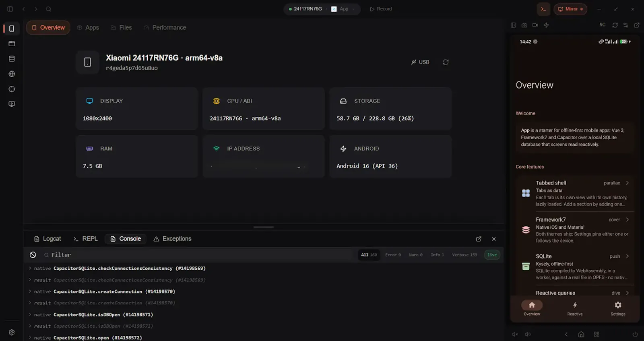The image size is (644, 341).
Task: Open the globe network icon in sidebar
Action: [x=12, y=74]
